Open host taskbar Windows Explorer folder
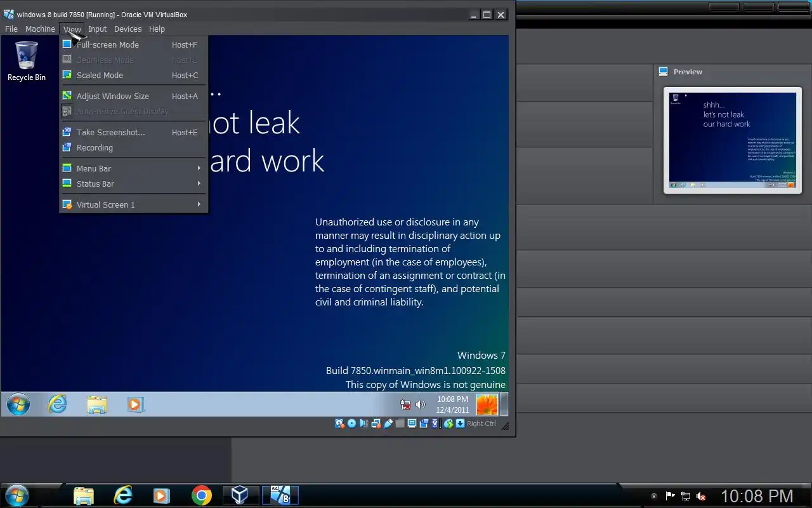812x508 pixels. coord(84,495)
